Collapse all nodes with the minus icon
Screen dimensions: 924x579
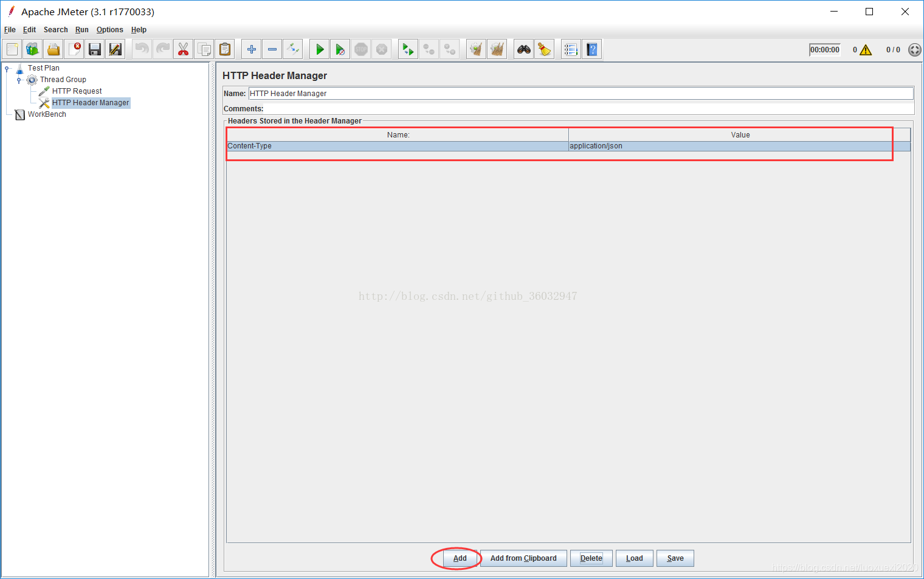point(272,49)
